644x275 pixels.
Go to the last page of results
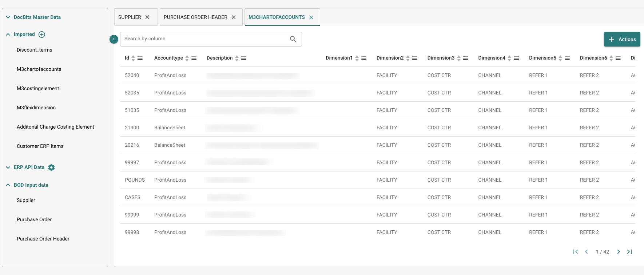pyautogui.click(x=629, y=252)
